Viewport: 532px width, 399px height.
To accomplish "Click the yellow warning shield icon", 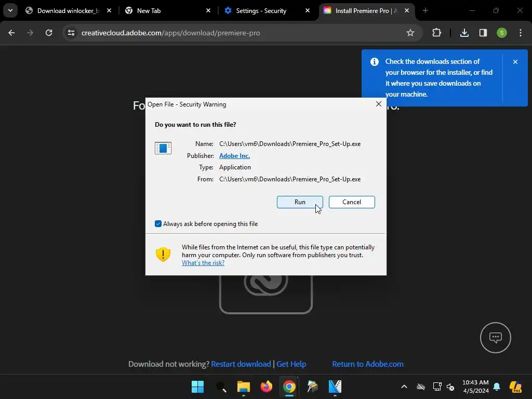I will pos(163,254).
